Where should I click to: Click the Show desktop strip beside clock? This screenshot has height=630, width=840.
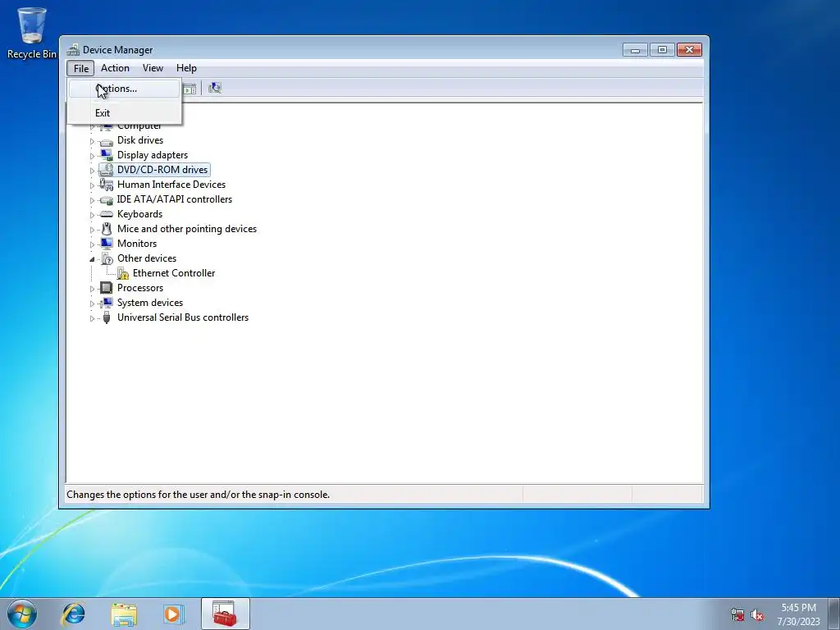tap(833, 614)
